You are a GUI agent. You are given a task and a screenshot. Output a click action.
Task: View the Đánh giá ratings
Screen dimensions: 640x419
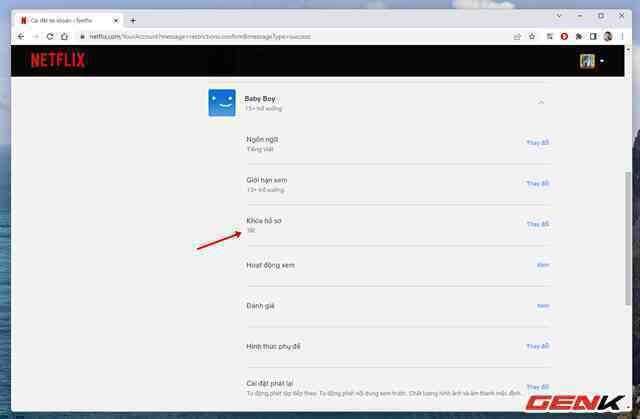tap(543, 306)
